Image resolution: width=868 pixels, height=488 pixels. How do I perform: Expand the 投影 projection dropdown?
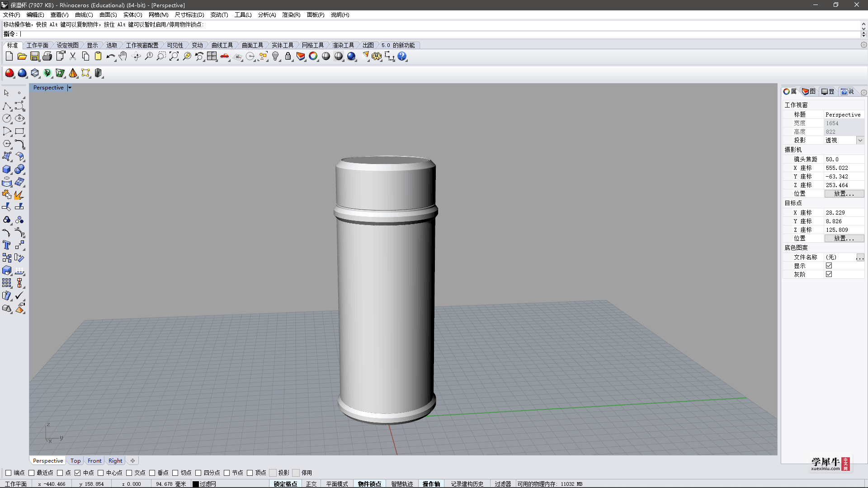pyautogui.click(x=860, y=141)
